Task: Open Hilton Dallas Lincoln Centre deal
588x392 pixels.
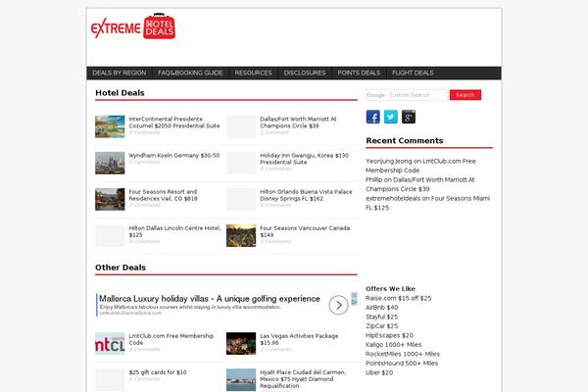Action: coord(174,231)
